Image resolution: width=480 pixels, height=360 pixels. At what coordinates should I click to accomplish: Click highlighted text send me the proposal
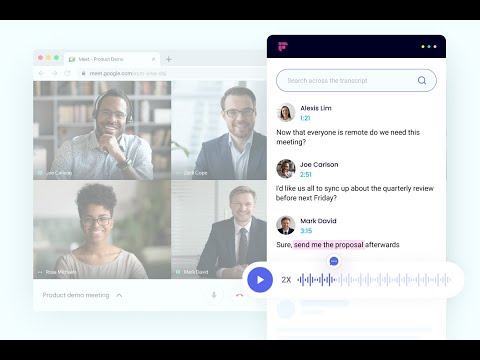[x=329, y=245]
